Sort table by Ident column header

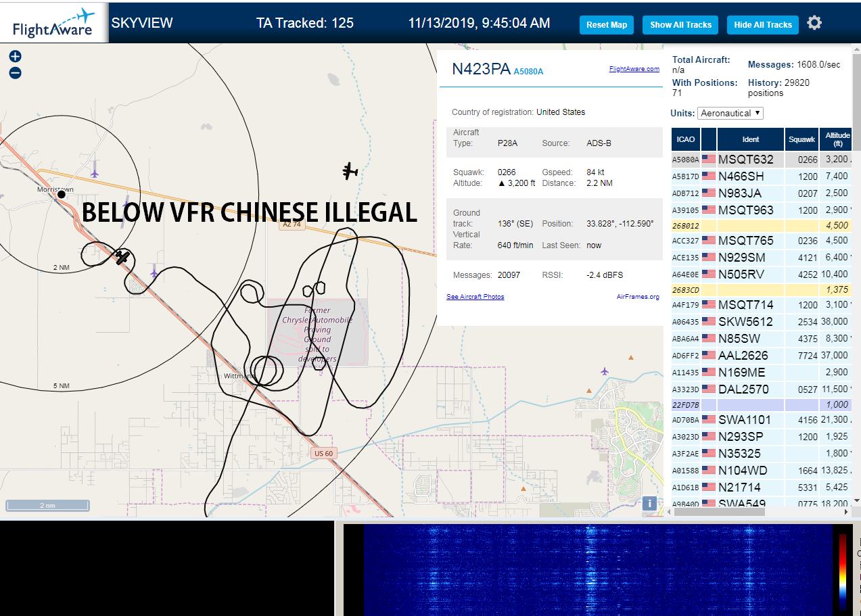(751, 139)
